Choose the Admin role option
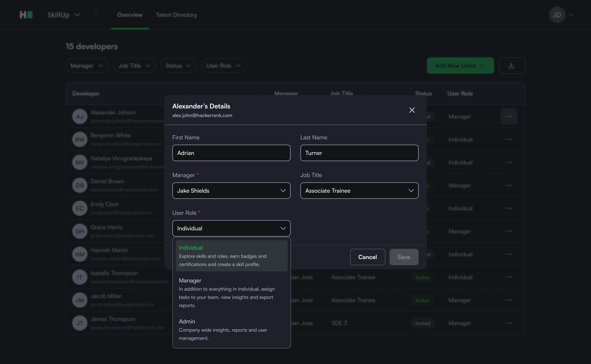Screen dimensions: 591x364 231,329
